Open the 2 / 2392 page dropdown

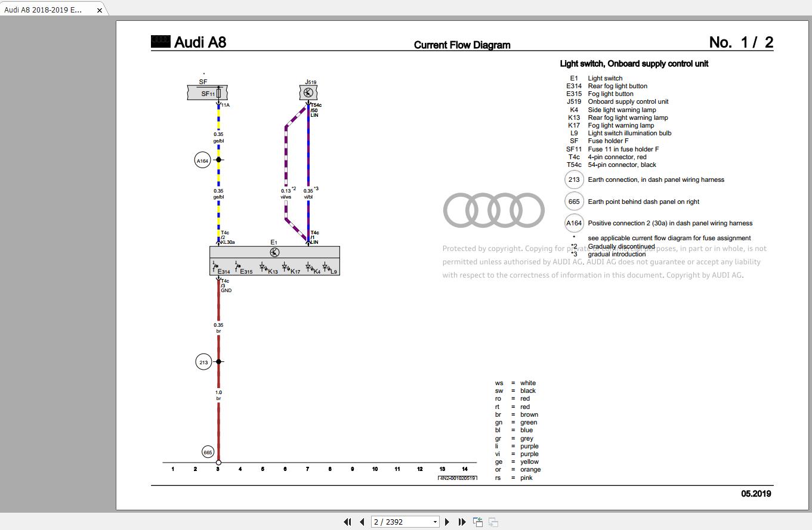tap(435, 522)
